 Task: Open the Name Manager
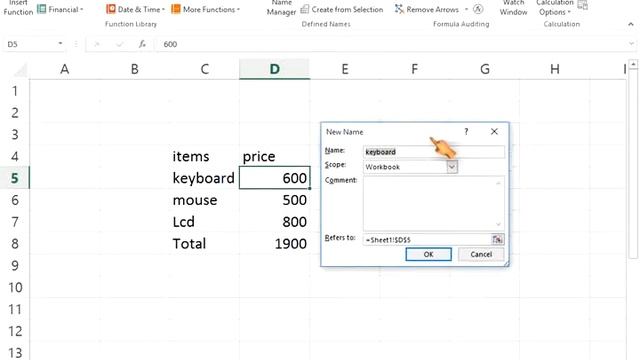(281, 8)
